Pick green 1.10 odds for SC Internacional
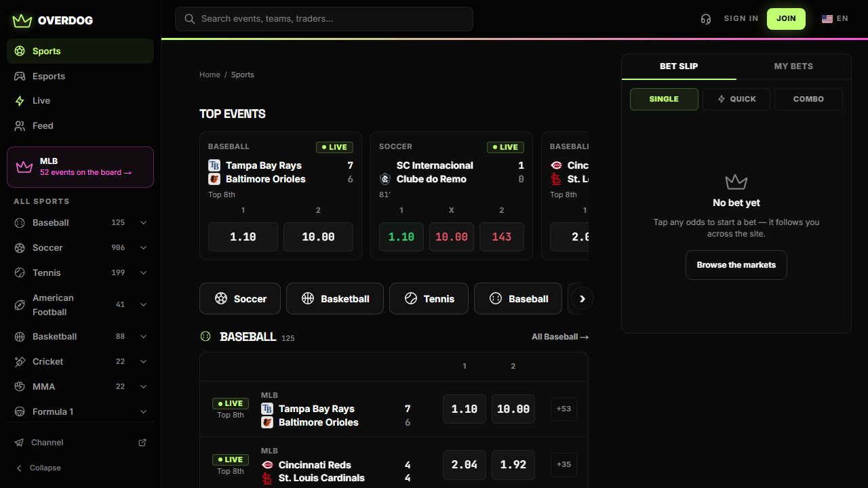This screenshot has width=868, height=488. point(401,237)
